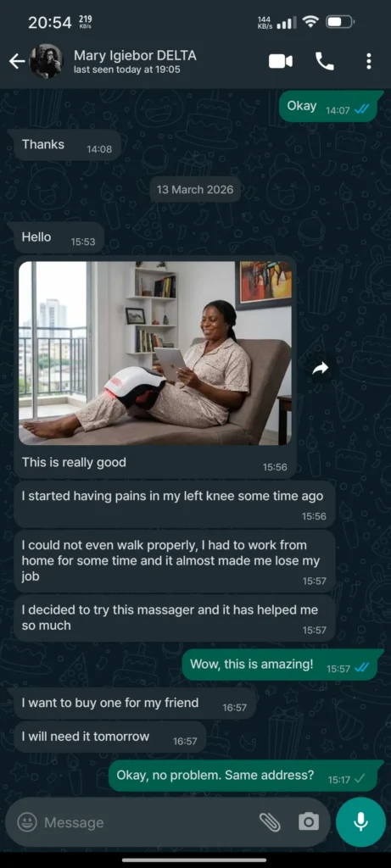Start a voice call with Mary
Viewport: 391px width, 868px height.
(x=325, y=61)
